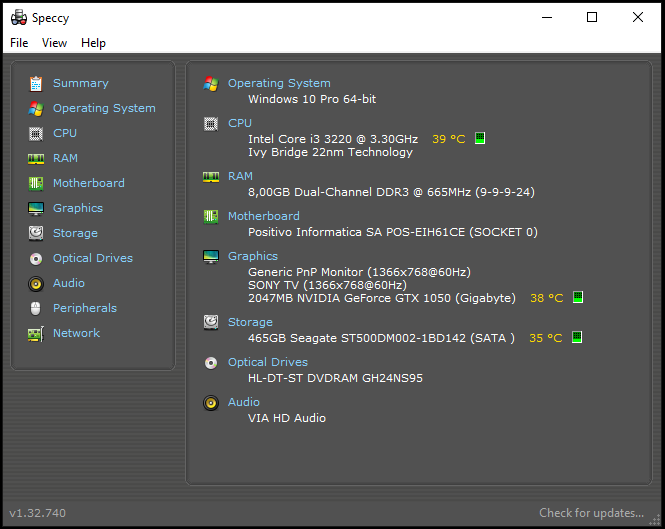Viewport: 665px width, 529px height.
Task: Go to Optical Drives section in sidebar
Action: pos(93,258)
